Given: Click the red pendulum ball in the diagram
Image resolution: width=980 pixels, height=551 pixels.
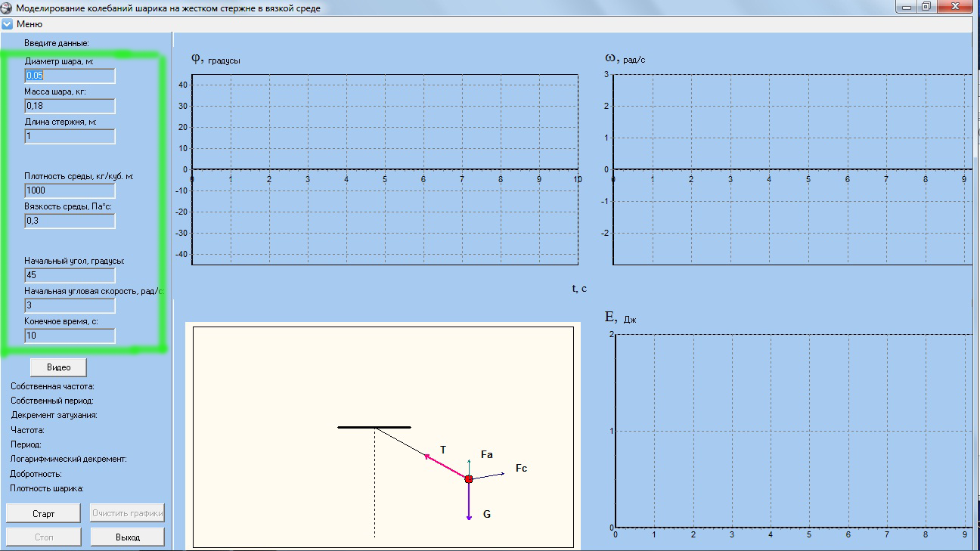Looking at the screenshot, I should (469, 479).
